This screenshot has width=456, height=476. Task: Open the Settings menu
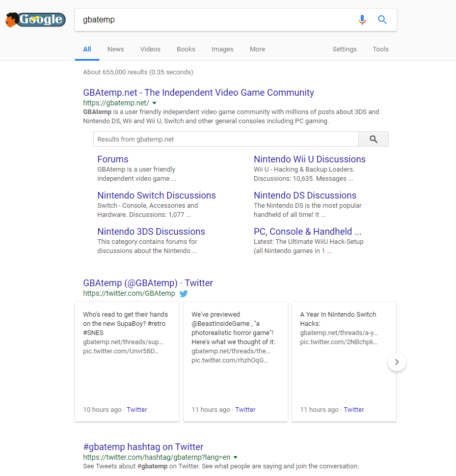(x=344, y=49)
